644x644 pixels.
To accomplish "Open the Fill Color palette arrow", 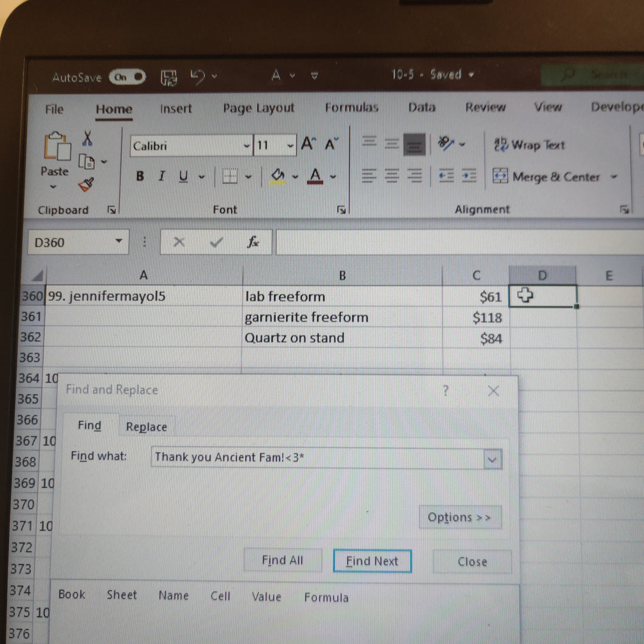I will pyautogui.click(x=295, y=177).
